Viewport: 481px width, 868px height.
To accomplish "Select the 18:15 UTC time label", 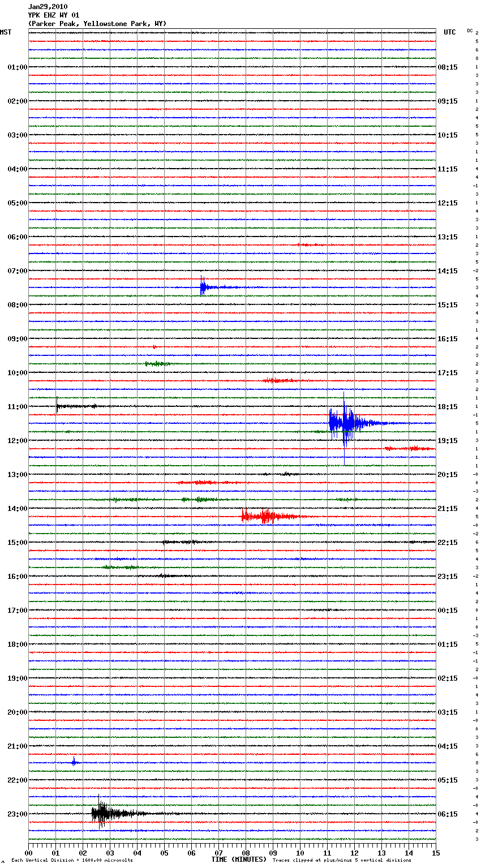I will (x=448, y=406).
